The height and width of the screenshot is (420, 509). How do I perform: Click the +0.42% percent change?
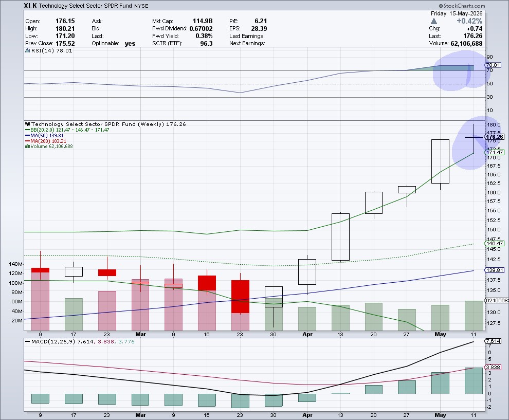[x=469, y=21]
